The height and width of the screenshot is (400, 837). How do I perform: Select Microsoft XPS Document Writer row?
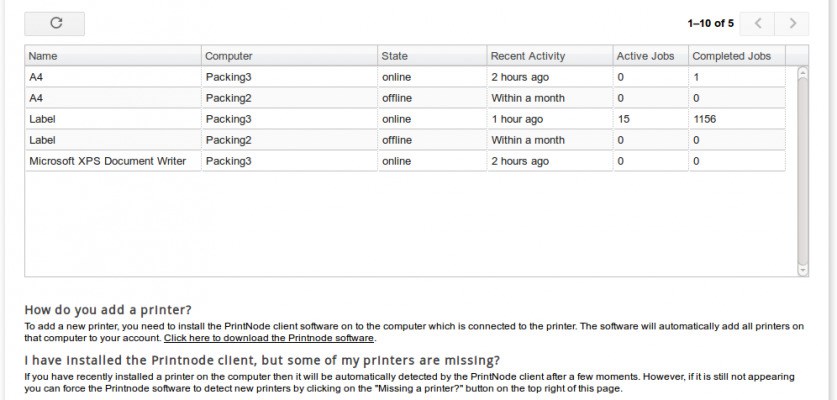tap(405, 161)
